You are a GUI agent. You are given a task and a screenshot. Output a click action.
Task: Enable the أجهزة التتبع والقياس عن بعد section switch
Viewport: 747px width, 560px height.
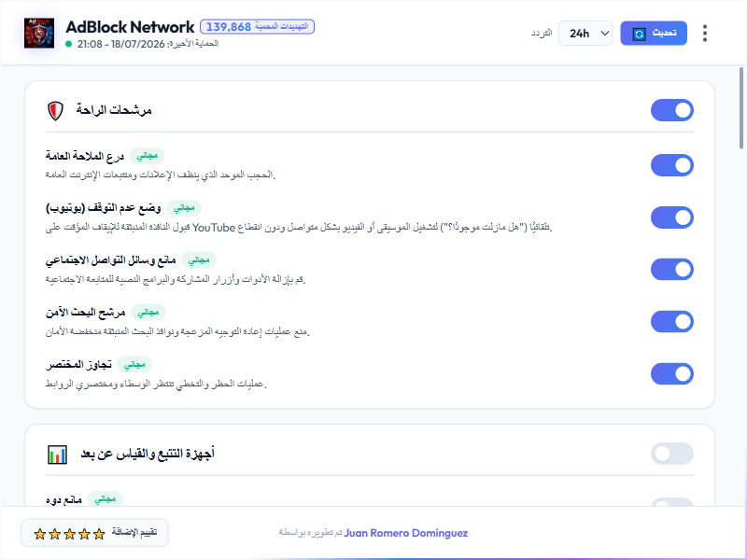pos(671,454)
